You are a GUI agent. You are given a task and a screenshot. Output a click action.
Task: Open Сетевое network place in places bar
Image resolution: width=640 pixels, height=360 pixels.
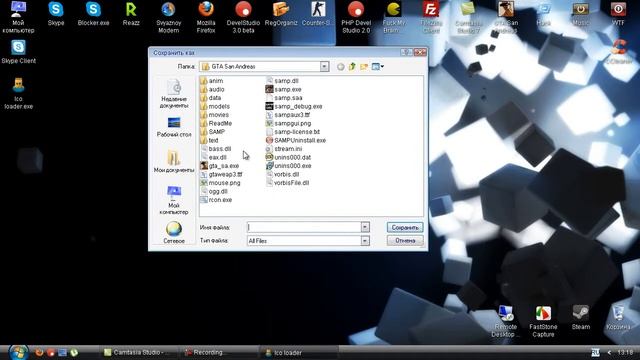[x=174, y=233]
